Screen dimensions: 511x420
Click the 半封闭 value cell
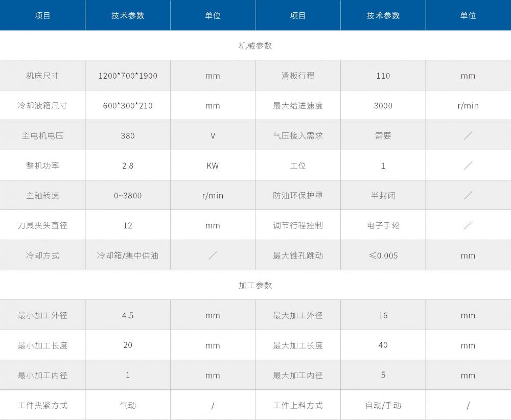383,196
